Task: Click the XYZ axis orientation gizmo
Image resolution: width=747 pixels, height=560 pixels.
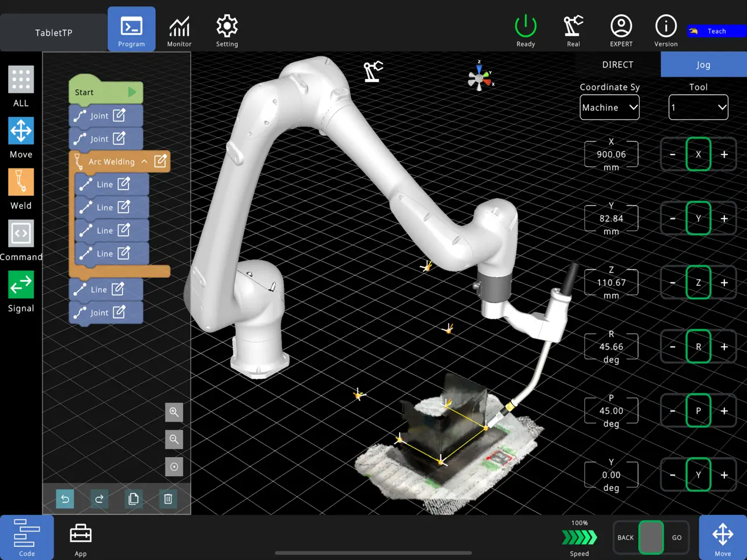Action: point(481,77)
